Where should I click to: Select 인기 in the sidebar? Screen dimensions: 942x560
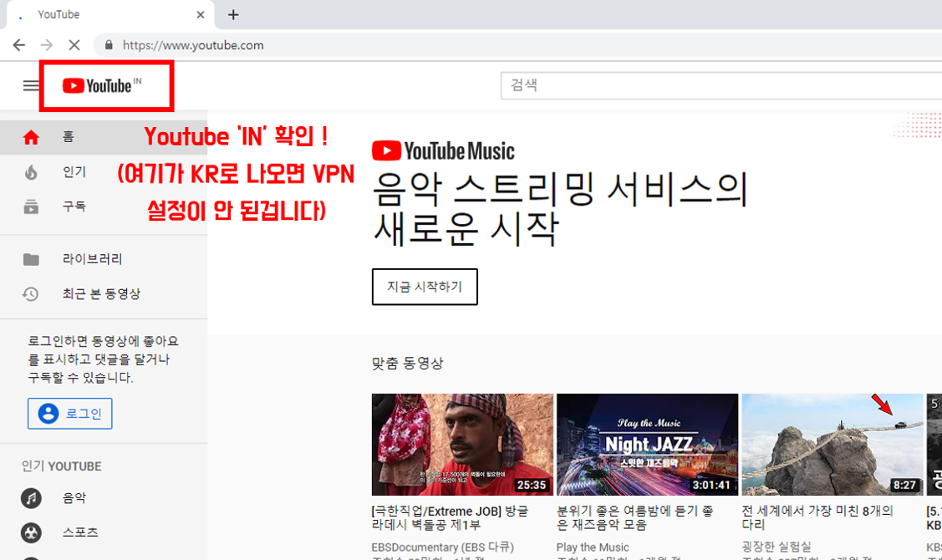pos(74,172)
